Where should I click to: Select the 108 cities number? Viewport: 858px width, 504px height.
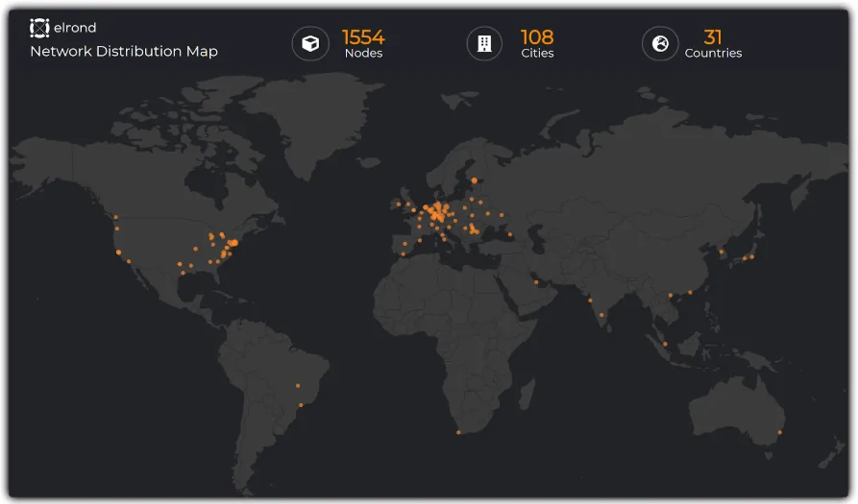pos(537,37)
